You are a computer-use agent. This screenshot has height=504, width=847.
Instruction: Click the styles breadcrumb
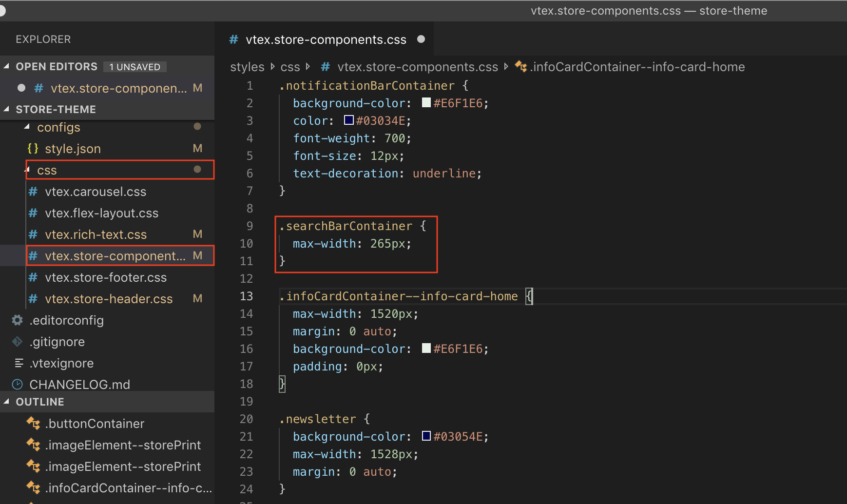click(x=247, y=67)
